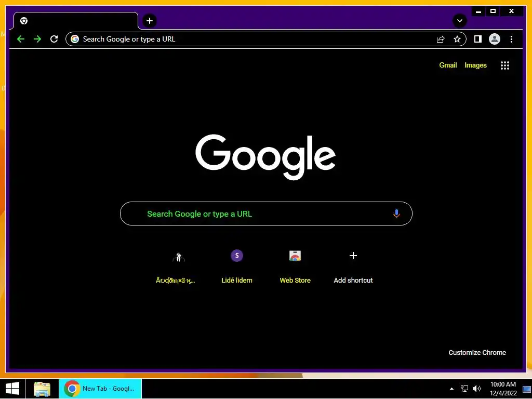Select the current New Tab tab
This screenshot has width=532, height=399.
(76, 21)
